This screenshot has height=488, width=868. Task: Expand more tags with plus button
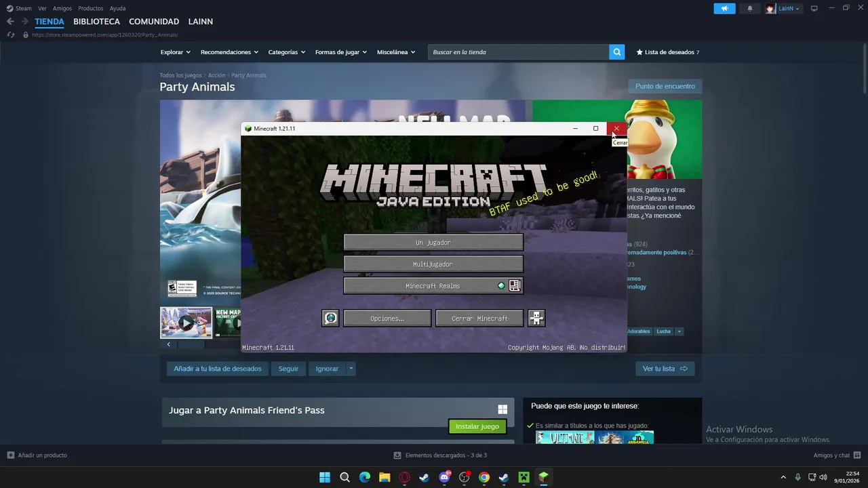(x=679, y=331)
